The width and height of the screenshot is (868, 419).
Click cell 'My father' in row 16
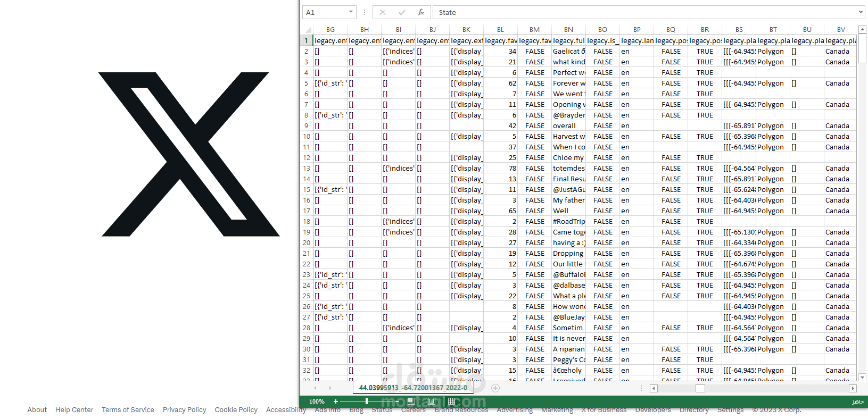568,200
